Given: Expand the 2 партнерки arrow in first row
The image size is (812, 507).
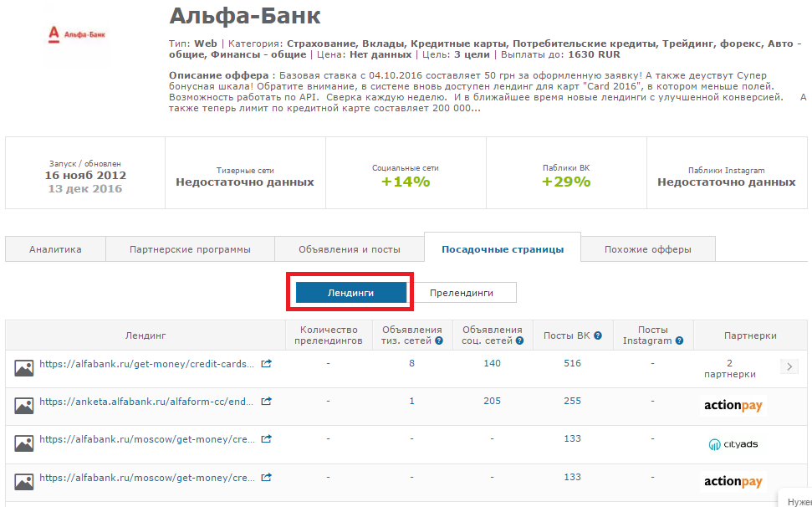Looking at the screenshot, I should (789, 366).
